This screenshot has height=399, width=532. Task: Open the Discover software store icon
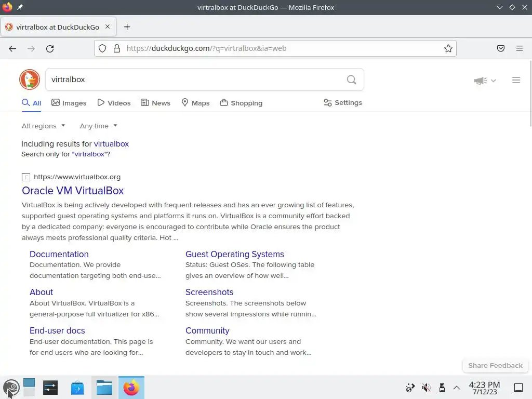click(x=77, y=388)
